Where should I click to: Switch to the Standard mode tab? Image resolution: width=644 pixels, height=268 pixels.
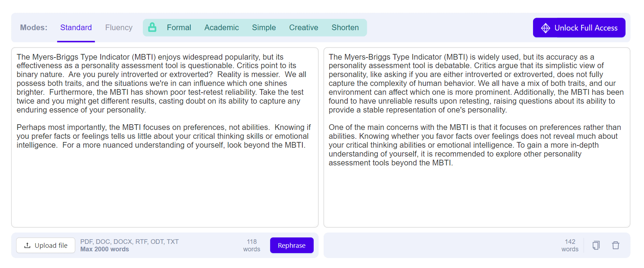76,28
